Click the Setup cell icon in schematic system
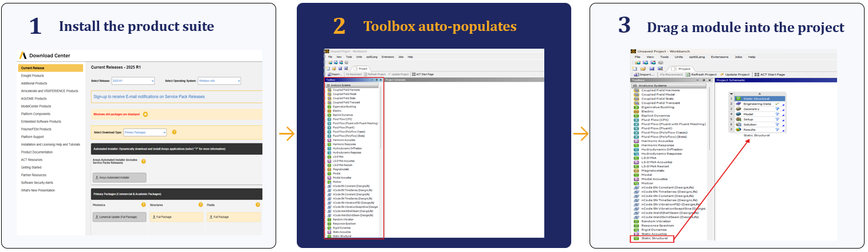This screenshot has height=252, width=868. coord(738,119)
